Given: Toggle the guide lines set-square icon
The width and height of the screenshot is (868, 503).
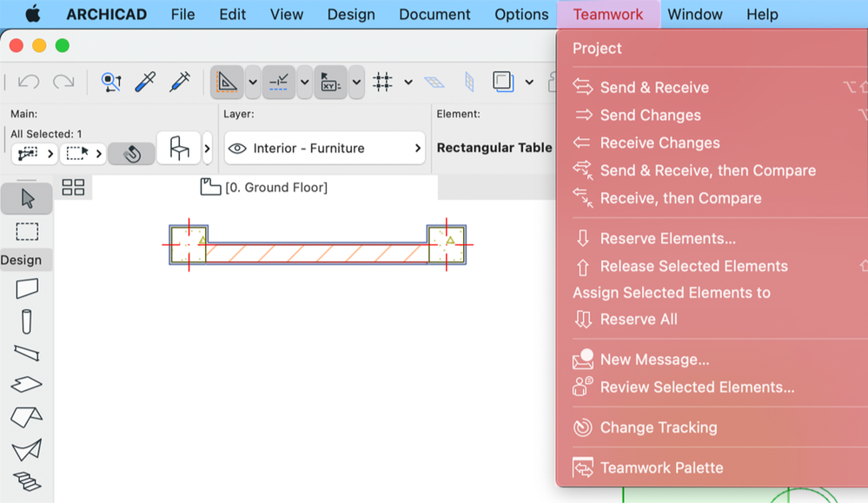Looking at the screenshot, I should [227, 82].
